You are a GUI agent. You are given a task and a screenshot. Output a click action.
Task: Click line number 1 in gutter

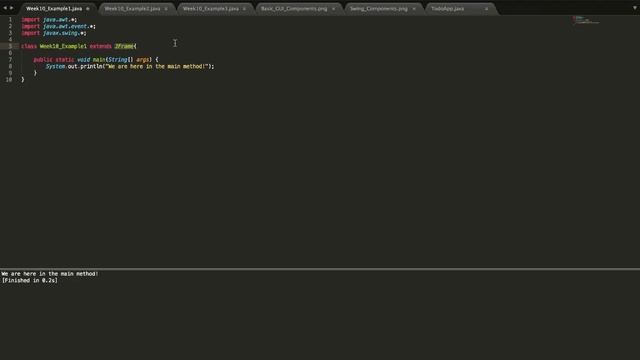point(10,20)
